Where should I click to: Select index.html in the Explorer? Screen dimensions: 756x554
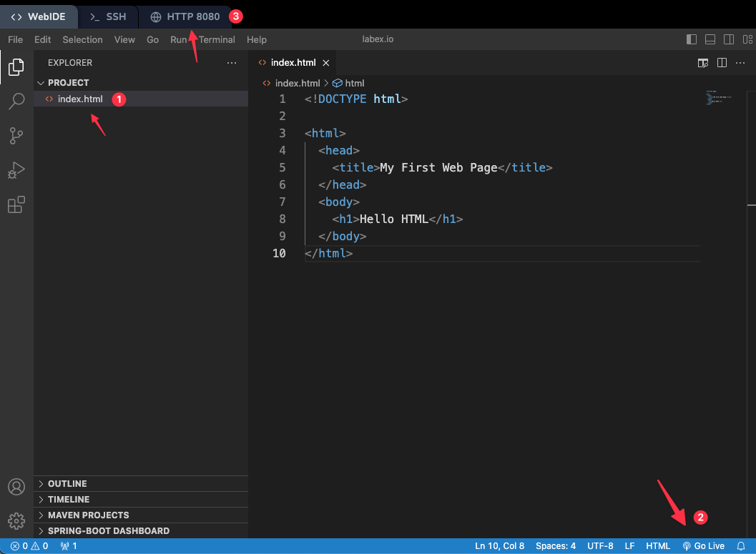click(80, 99)
